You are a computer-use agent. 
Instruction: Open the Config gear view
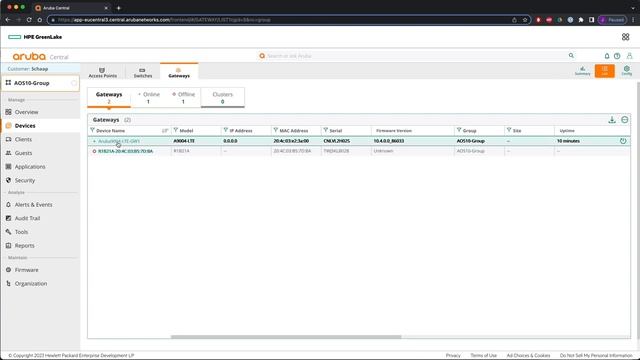(x=627, y=71)
